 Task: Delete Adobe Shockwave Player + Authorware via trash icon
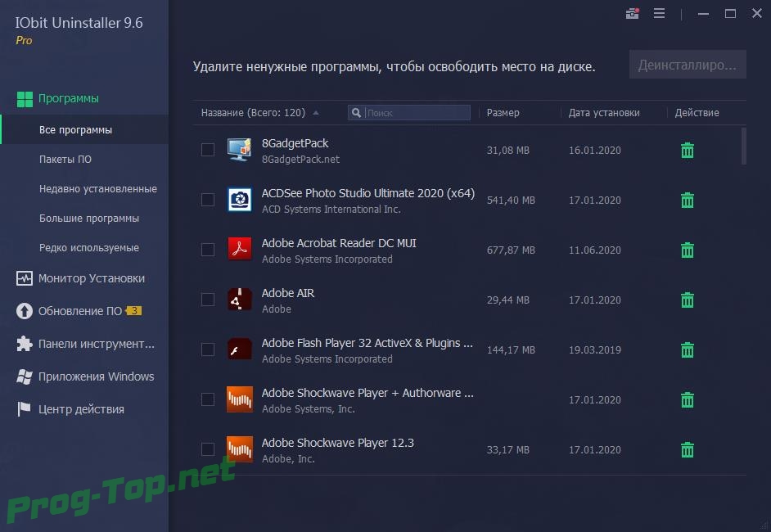tap(688, 399)
